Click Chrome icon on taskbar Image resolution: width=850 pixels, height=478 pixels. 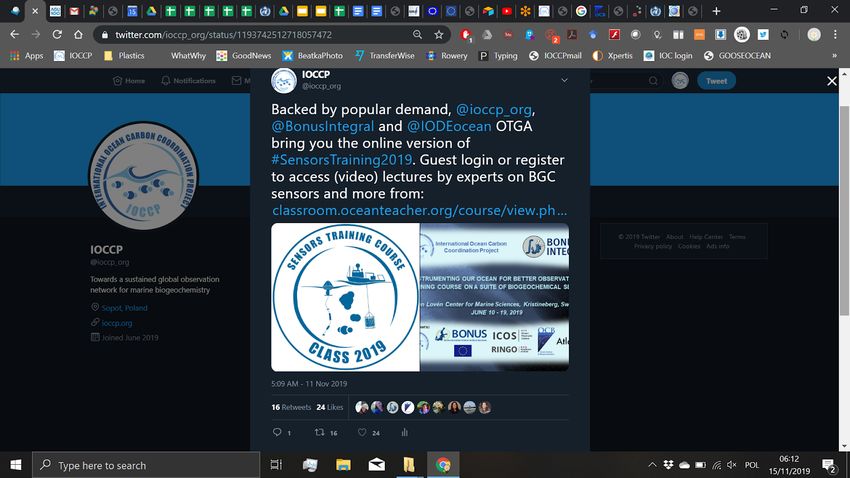(x=443, y=465)
